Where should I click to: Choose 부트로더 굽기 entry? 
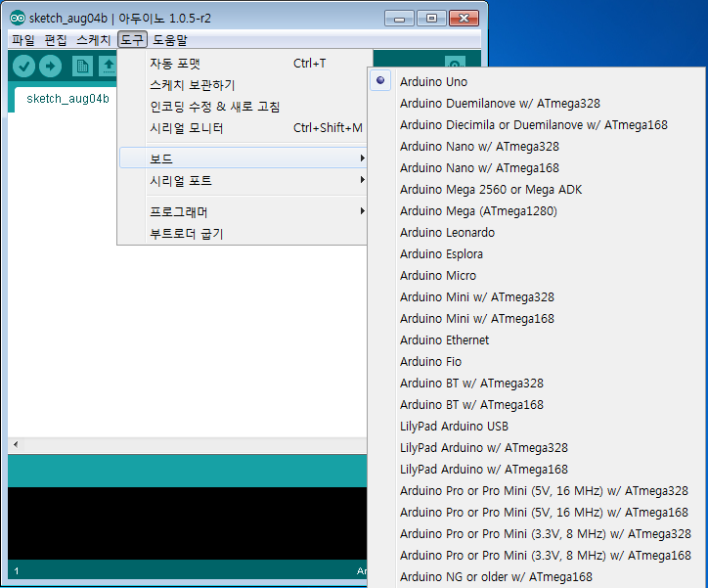243,234
